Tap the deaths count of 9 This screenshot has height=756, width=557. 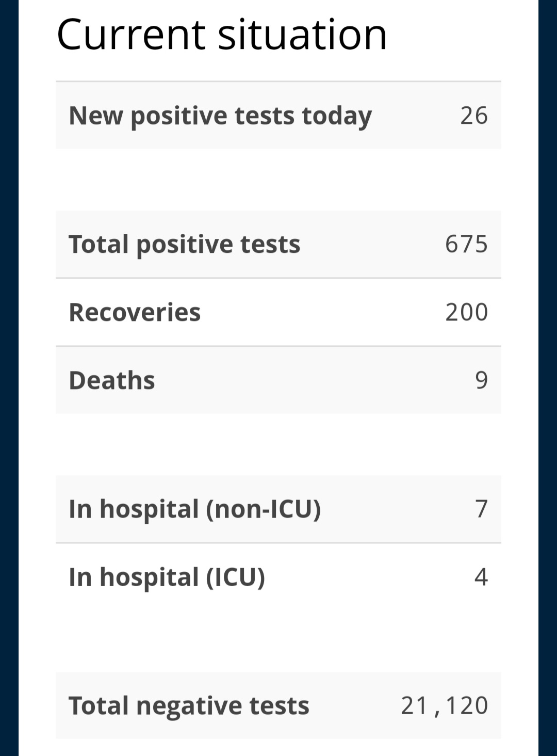pos(481,380)
